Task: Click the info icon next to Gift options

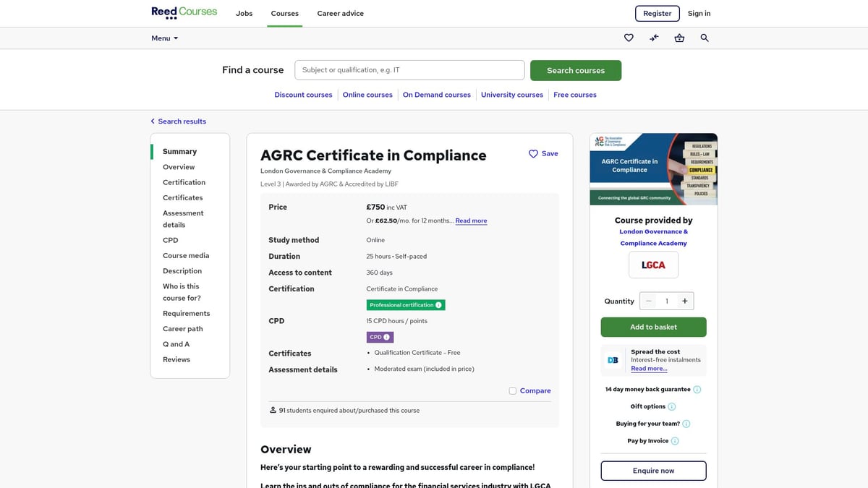Action: point(671,406)
